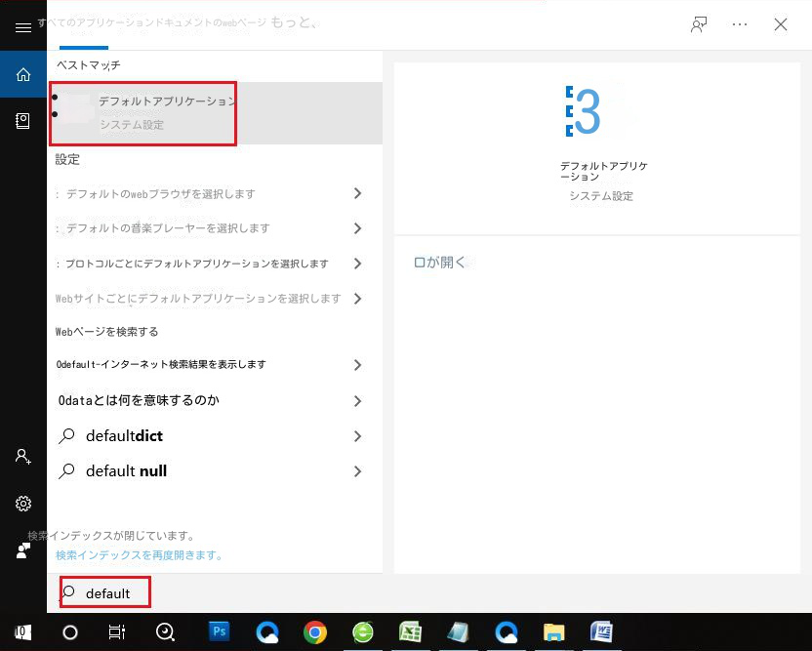Click the Home icon in the sidebar
The width and height of the screenshot is (812, 651).
[x=23, y=74]
